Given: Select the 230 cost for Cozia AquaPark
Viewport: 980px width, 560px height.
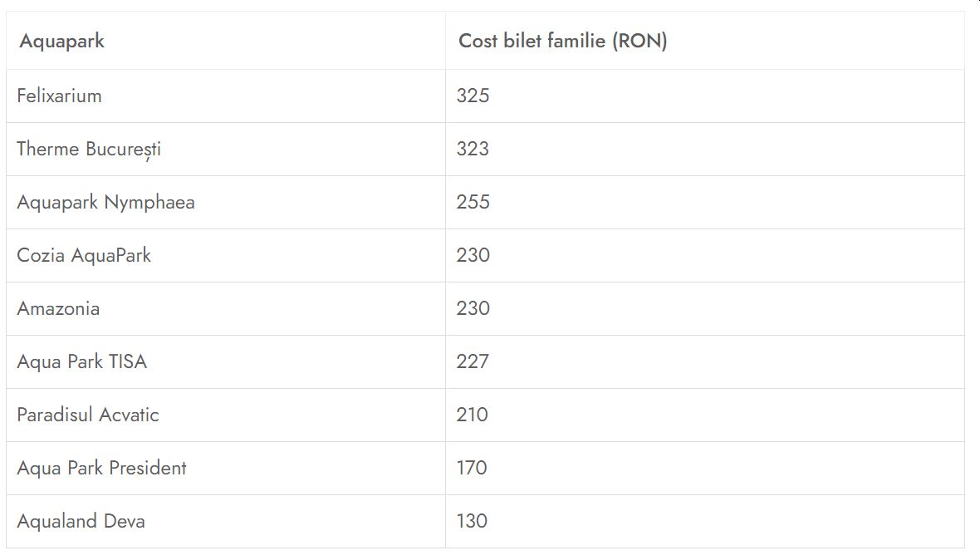Looking at the screenshot, I should click(x=473, y=255).
